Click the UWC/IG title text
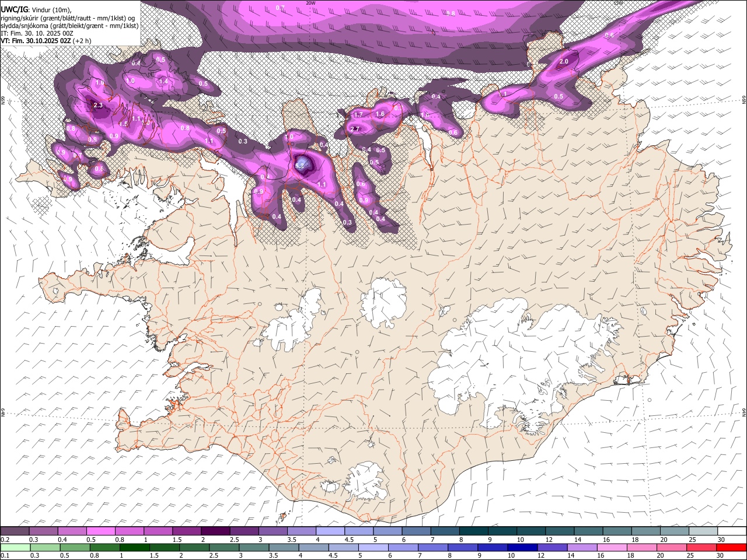Viewport: 747px width, 560px height. pyautogui.click(x=14, y=9)
